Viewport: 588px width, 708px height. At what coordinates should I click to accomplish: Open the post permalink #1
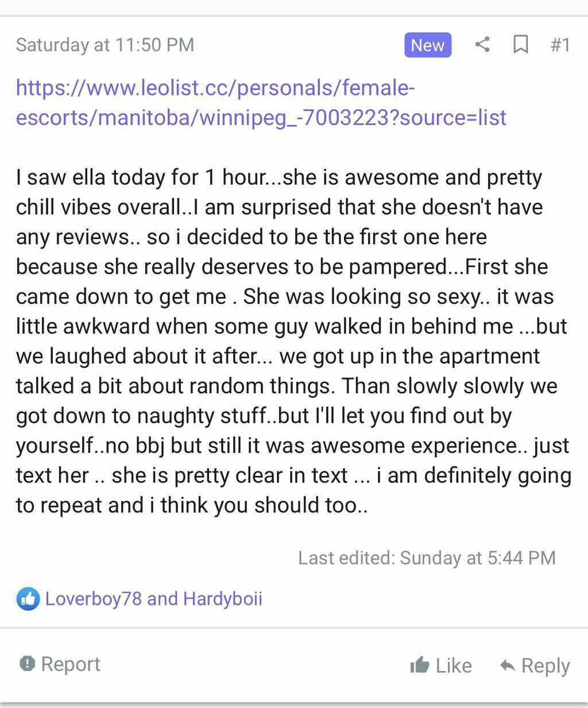(x=560, y=45)
